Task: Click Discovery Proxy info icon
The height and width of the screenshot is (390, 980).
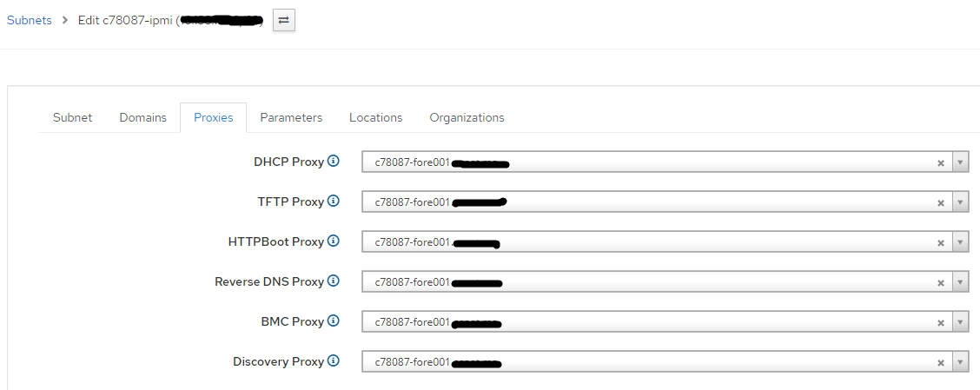Action: (x=333, y=361)
